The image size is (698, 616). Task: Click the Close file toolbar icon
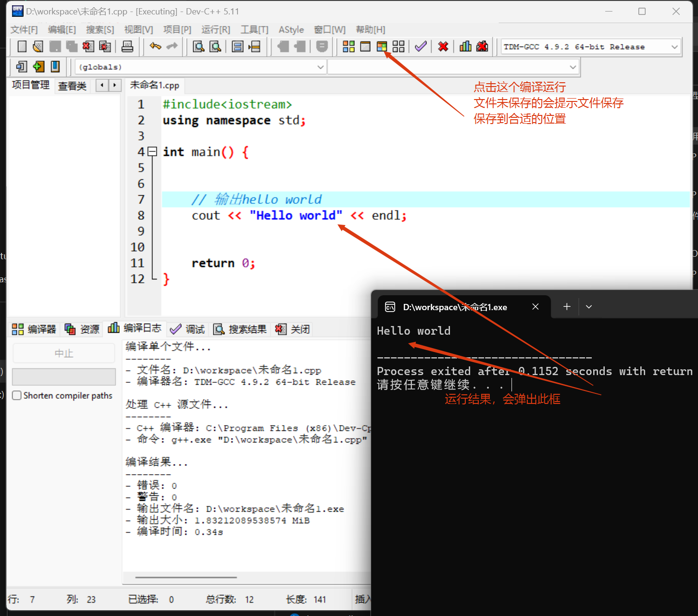pos(88,47)
